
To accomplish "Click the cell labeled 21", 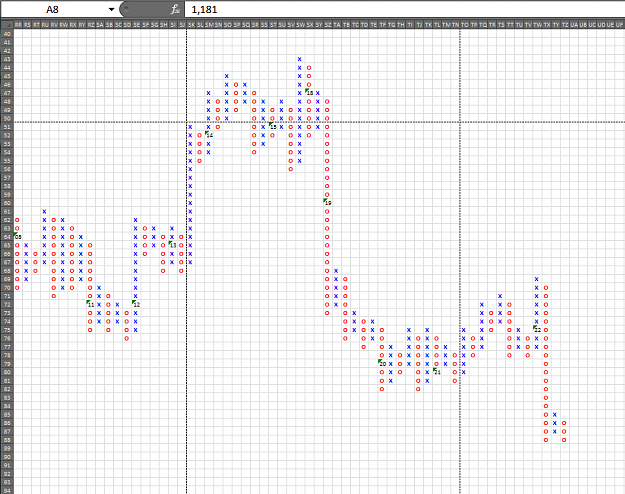I will (x=437, y=372).
